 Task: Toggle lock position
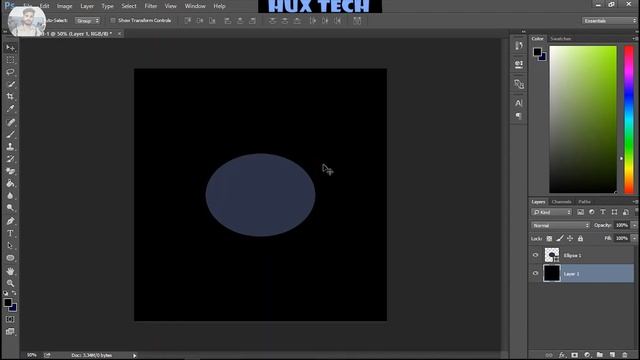point(570,238)
